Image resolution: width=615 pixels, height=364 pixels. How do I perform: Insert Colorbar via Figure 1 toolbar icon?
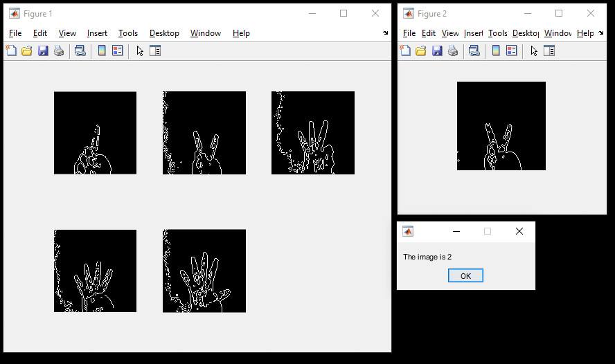[102, 51]
